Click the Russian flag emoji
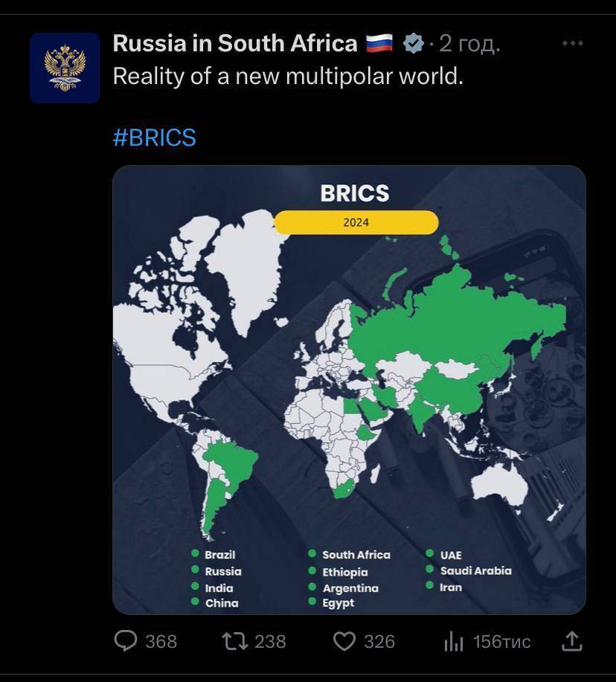The width and height of the screenshot is (616, 682). pyautogui.click(x=379, y=43)
